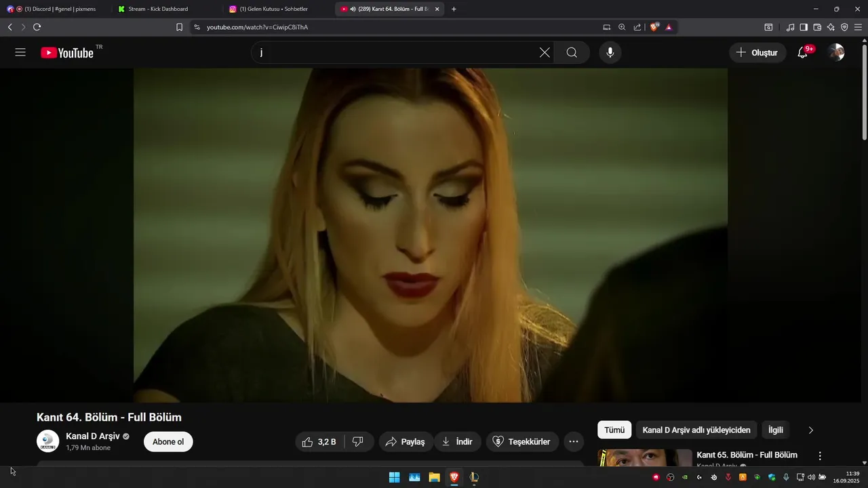Download video with İndir button
Screen dimensions: 868x488
point(458,442)
